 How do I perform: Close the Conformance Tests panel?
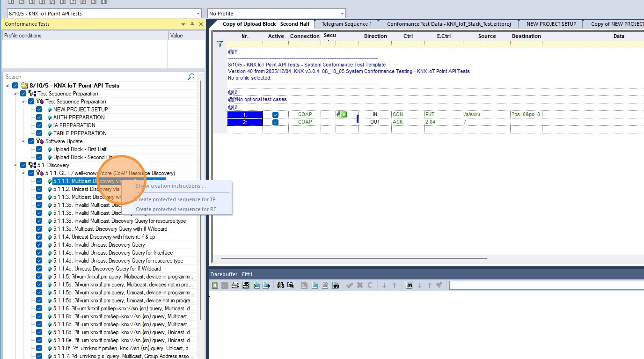tap(201, 24)
